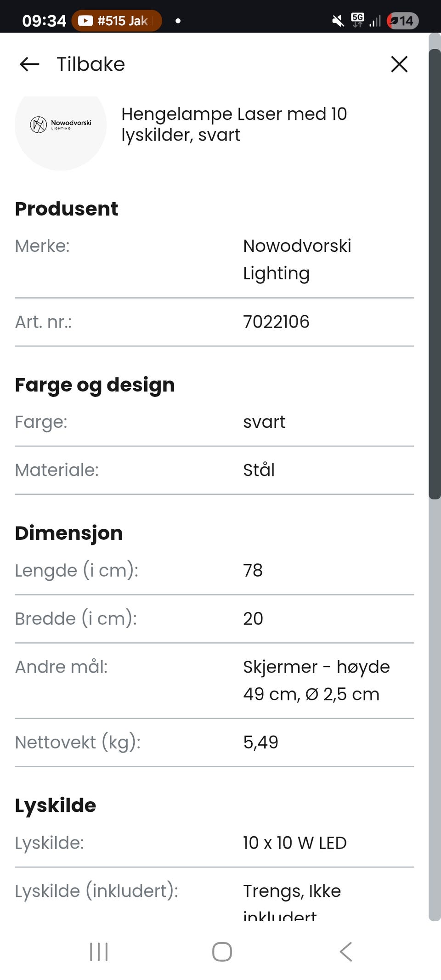Image resolution: width=441 pixels, height=980 pixels.
Task: Tap the Nowodvorski Lighting brand logo
Action: (x=61, y=125)
